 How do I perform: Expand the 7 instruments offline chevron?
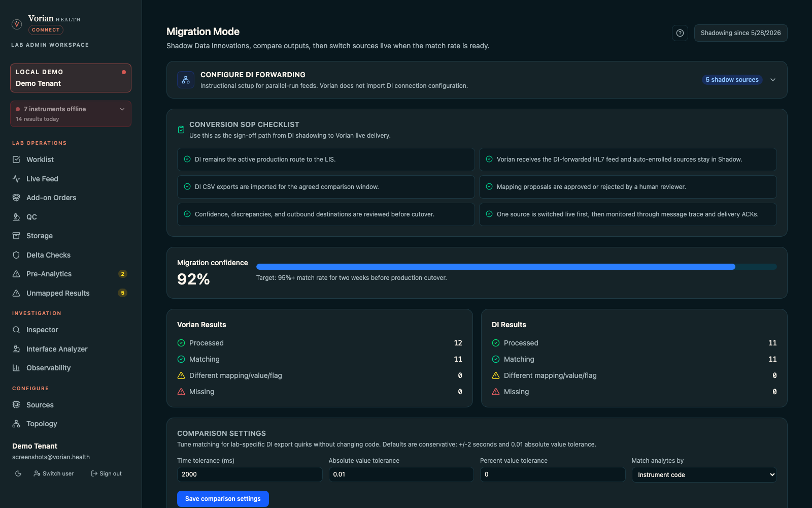(x=122, y=109)
